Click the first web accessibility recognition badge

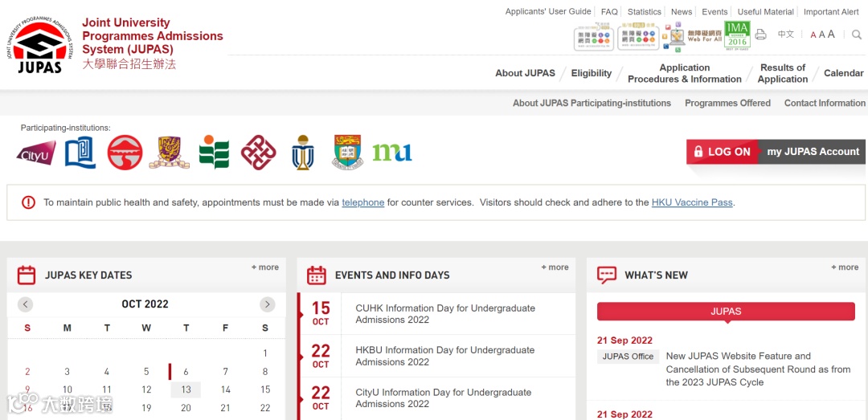(593, 36)
